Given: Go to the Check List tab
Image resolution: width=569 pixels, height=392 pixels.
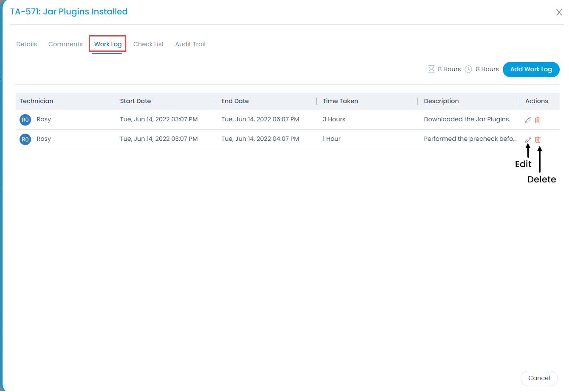Looking at the screenshot, I should pos(149,44).
